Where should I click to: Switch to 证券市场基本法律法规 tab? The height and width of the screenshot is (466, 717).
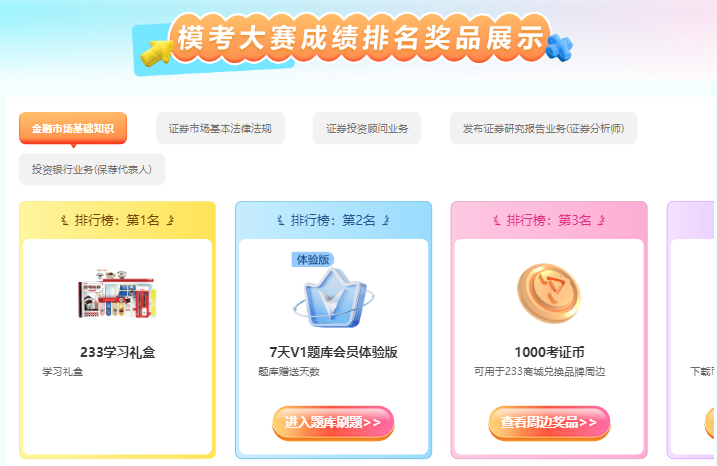coord(220,129)
